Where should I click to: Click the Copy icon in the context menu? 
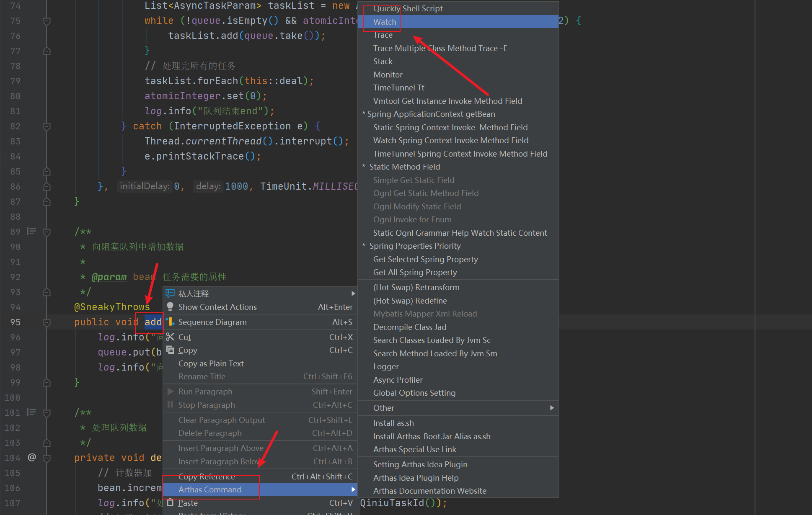pyautogui.click(x=170, y=350)
